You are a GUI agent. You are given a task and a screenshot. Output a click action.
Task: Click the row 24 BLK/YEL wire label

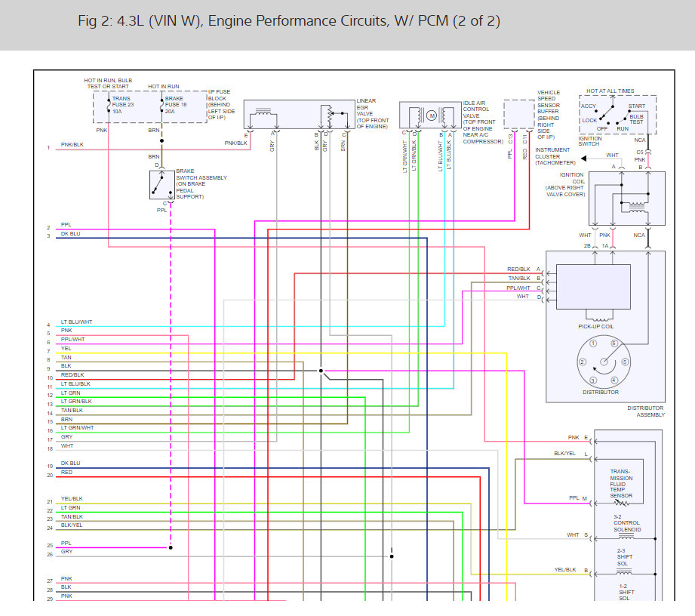(x=72, y=525)
